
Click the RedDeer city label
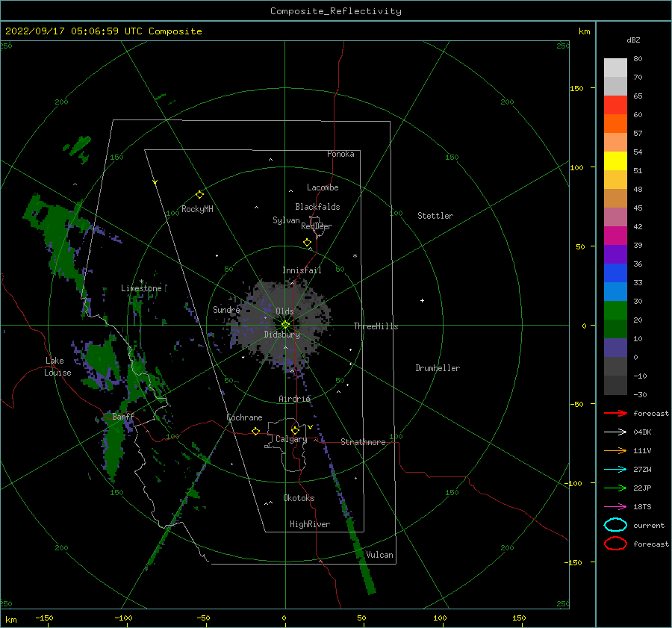(317, 226)
